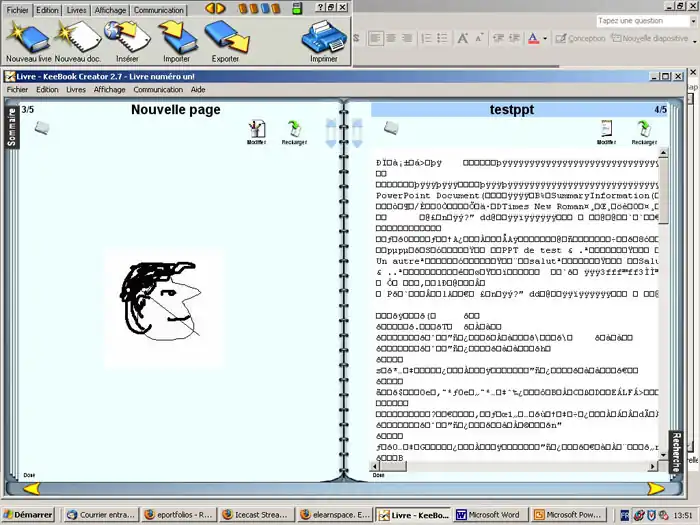Switch to the Edition toolbar tab

47,10
